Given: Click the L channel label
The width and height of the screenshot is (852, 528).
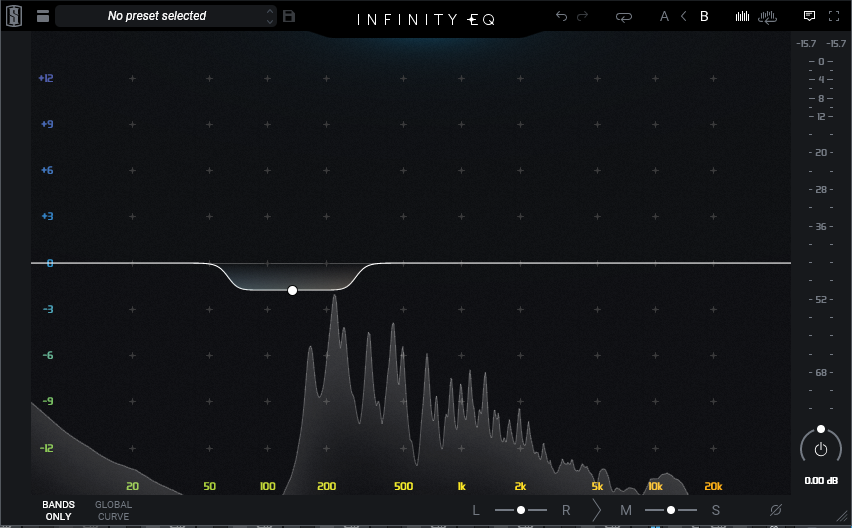Looking at the screenshot, I should 476,511.
